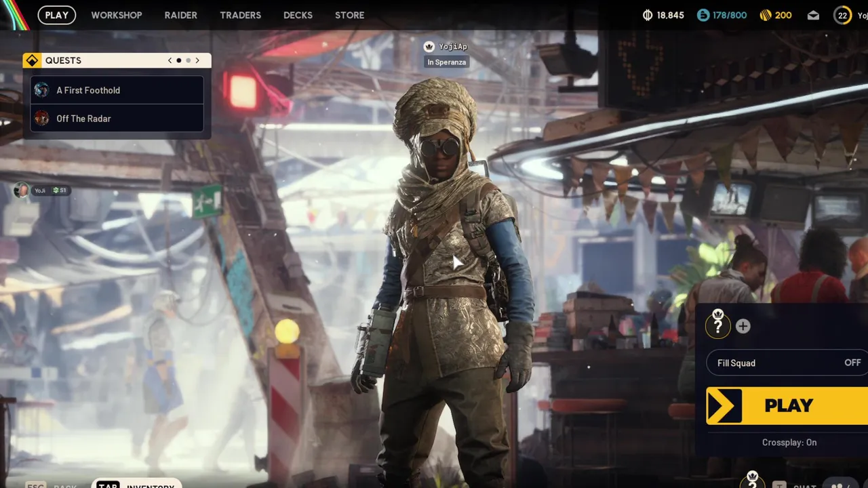Click the Quests panel diamond icon

[32, 60]
